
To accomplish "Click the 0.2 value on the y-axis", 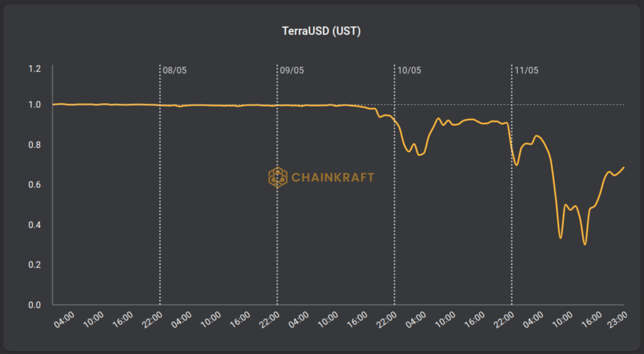I will (34, 265).
